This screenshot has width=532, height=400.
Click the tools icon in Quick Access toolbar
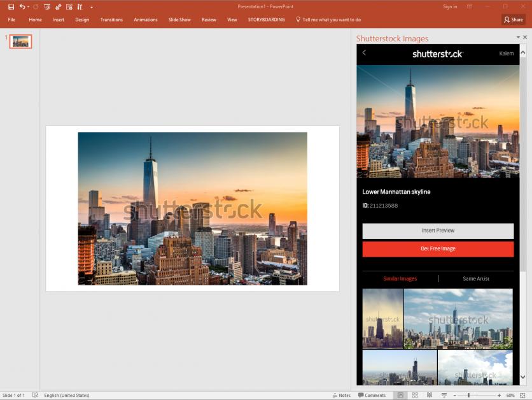(x=80, y=7)
